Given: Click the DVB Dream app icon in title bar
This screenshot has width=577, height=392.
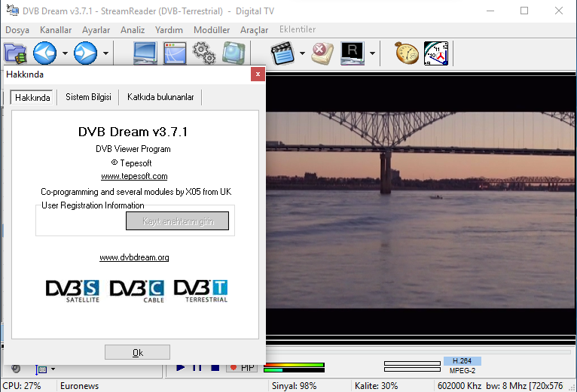Looking at the screenshot, I should tap(13, 11).
